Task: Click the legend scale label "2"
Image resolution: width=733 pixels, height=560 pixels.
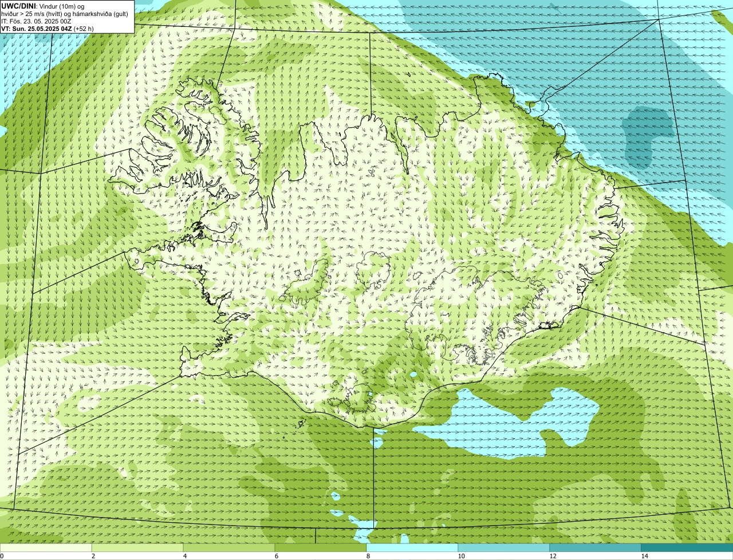Action: (x=93, y=556)
